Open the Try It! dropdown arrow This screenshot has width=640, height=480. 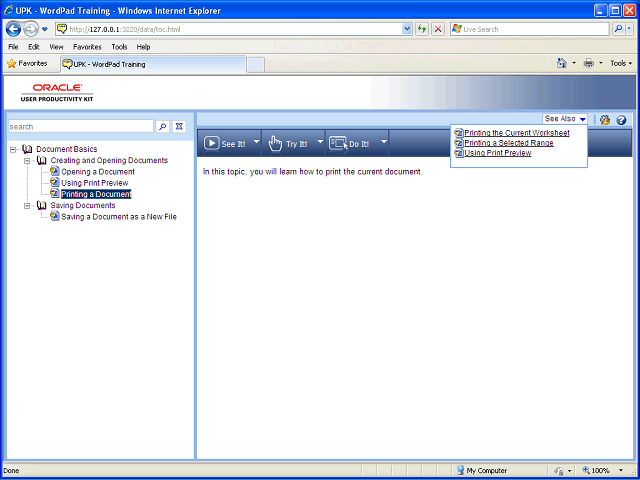pyautogui.click(x=320, y=142)
